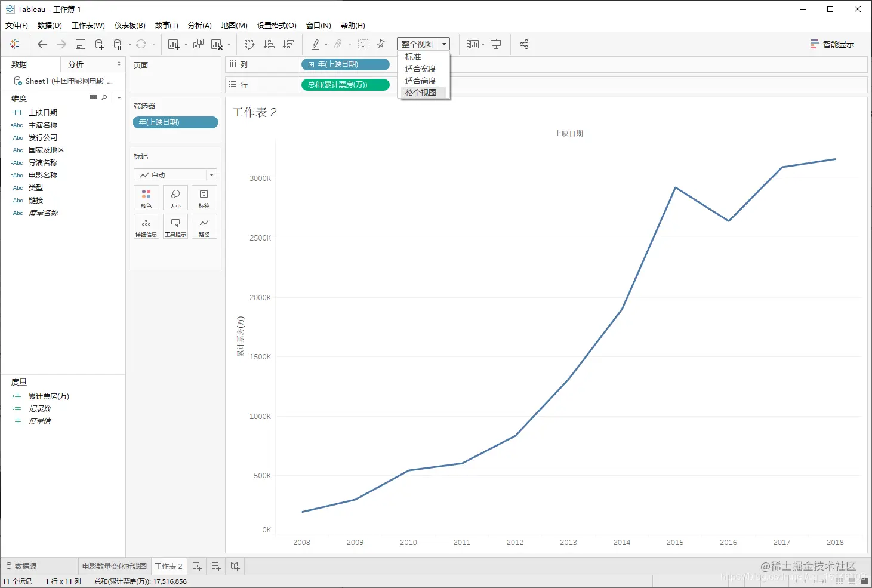Click the Swap rows and columns icon

(x=249, y=44)
